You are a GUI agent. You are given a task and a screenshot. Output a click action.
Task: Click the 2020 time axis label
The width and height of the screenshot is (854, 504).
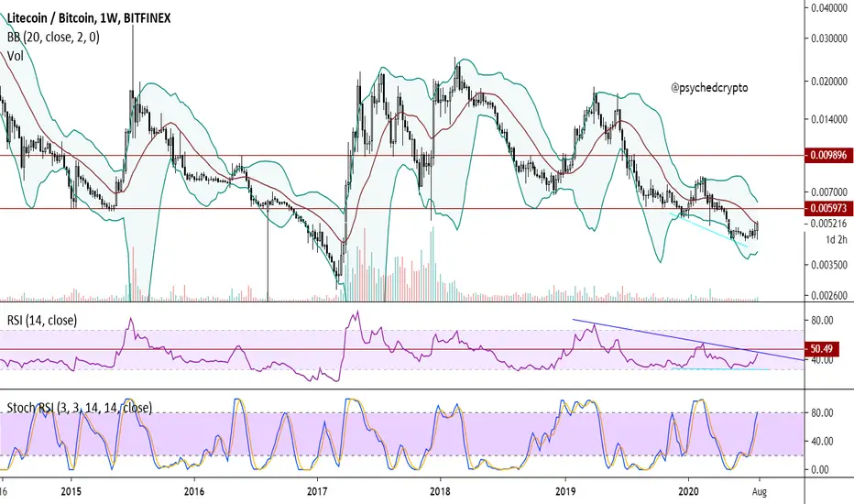tap(688, 491)
